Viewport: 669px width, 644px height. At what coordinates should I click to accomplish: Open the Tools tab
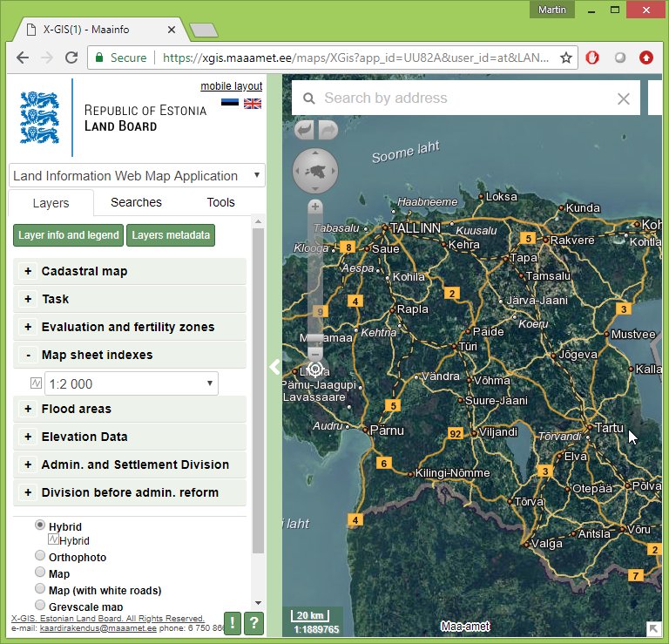(220, 202)
